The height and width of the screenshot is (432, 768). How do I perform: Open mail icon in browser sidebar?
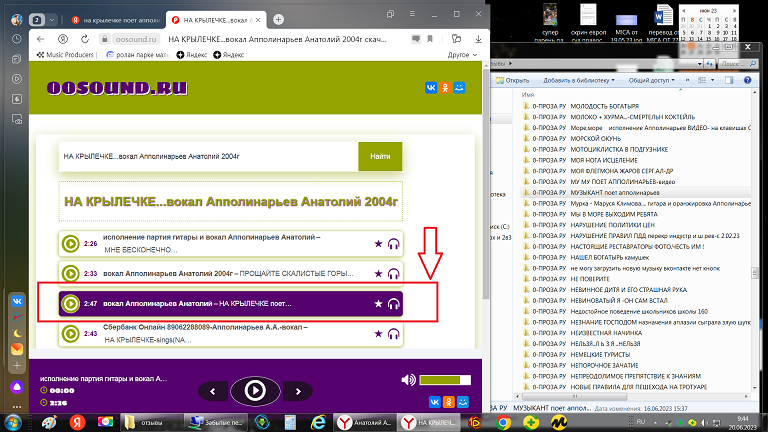click(x=17, y=349)
